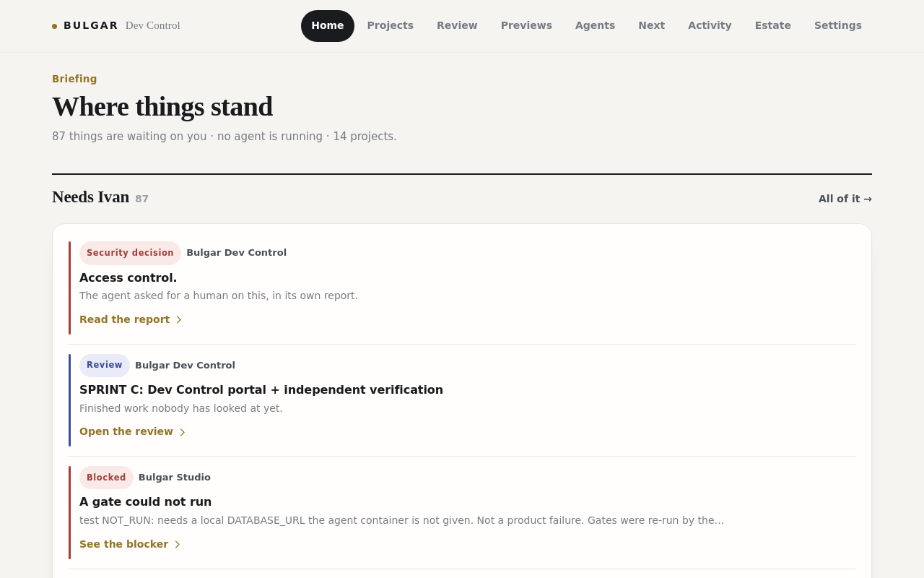Click 'The agent asked for a human' text
924x578 pixels.
point(219,296)
